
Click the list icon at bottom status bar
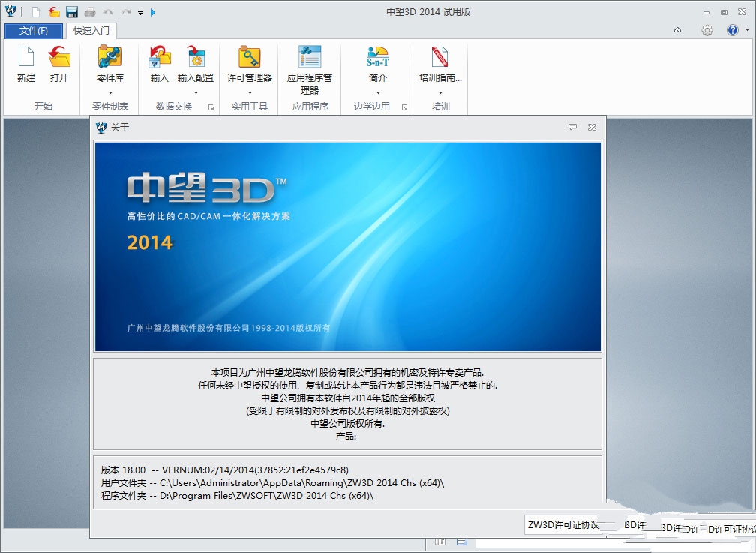pyautogui.click(x=462, y=542)
